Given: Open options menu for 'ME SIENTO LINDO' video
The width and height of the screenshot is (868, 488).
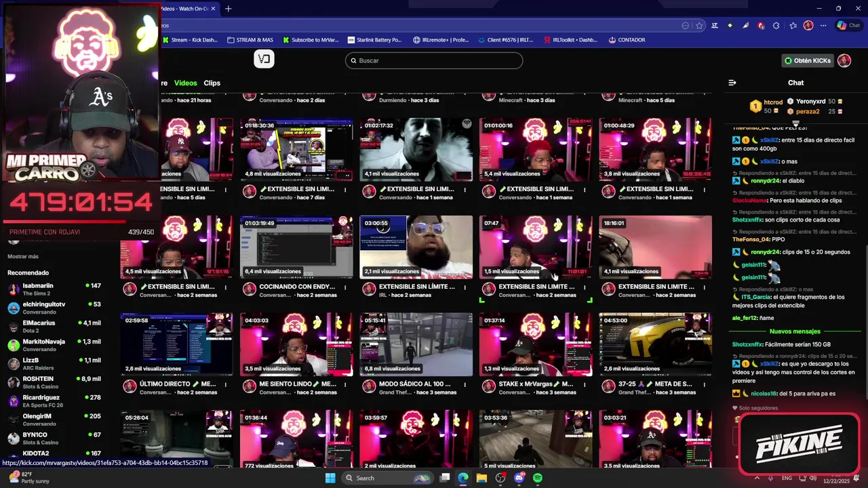Looking at the screenshot, I should point(345,384).
